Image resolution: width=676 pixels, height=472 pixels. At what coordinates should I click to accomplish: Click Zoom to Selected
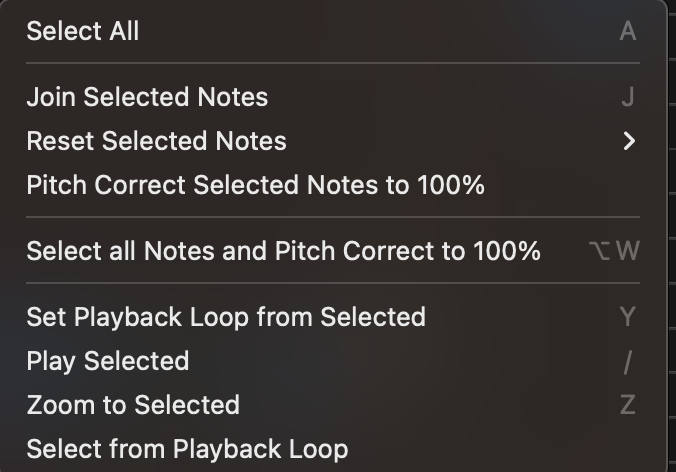tap(133, 405)
